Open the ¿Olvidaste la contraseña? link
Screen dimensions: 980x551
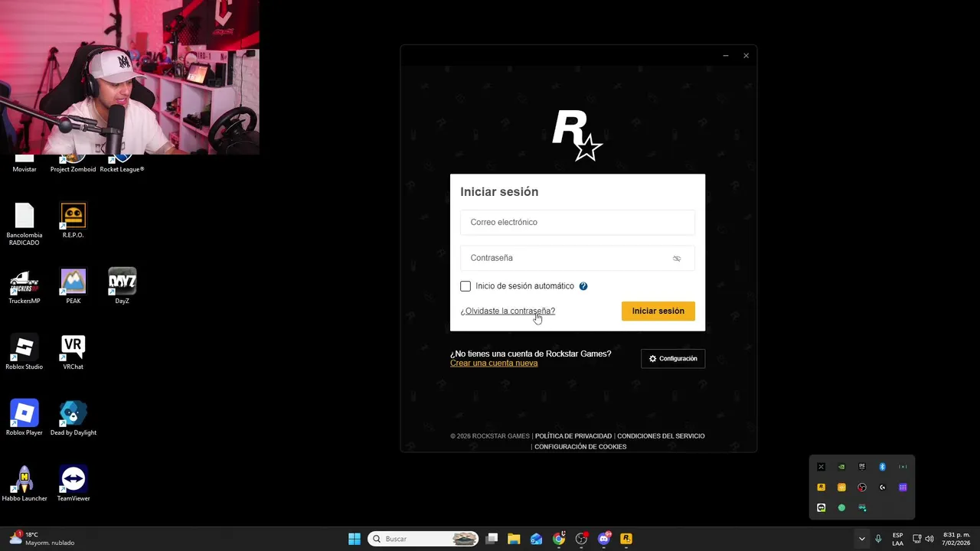click(508, 311)
